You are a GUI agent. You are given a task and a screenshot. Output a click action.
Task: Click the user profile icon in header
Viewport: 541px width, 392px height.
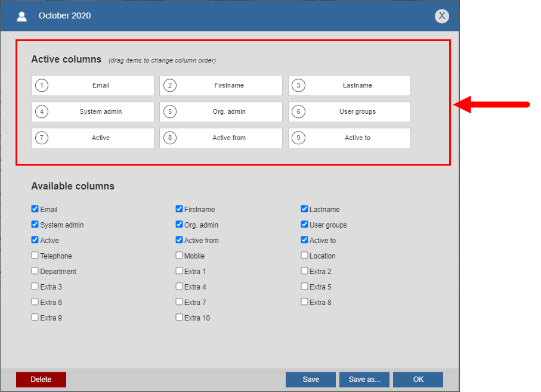(x=21, y=16)
